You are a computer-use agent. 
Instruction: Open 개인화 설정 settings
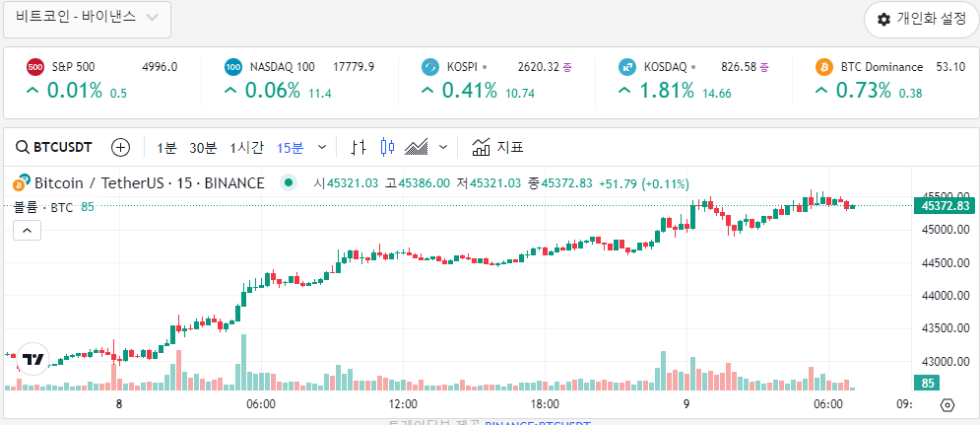[921, 20]
